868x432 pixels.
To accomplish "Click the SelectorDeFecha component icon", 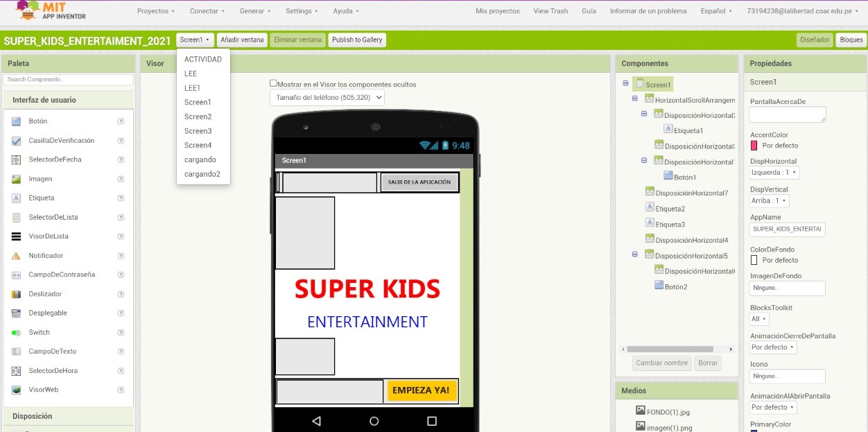I will (16, 159).
